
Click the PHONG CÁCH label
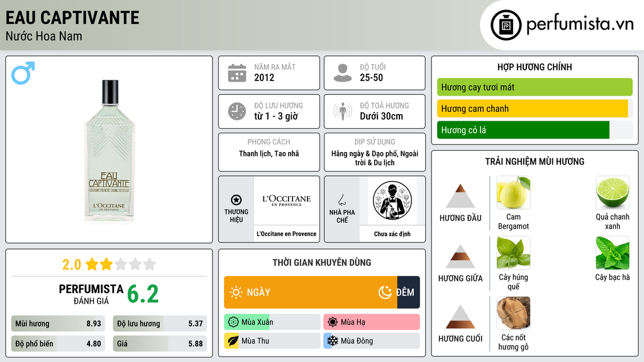click(x=269, y=141)
